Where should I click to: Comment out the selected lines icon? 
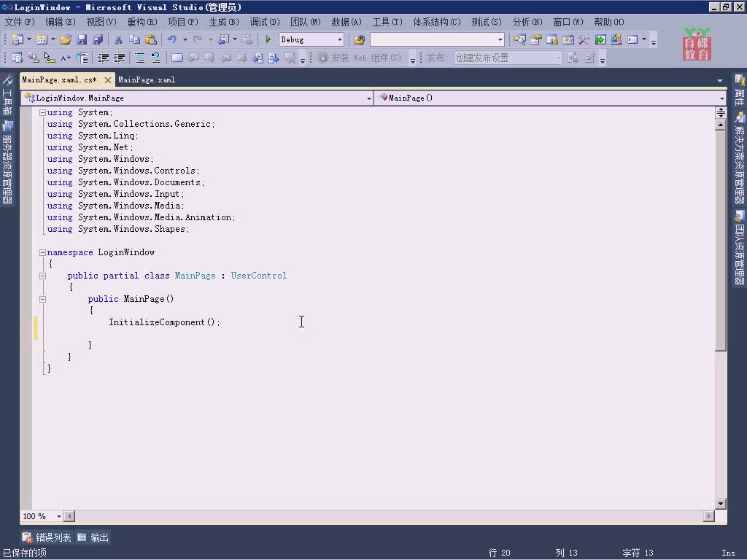pos(140,58)
